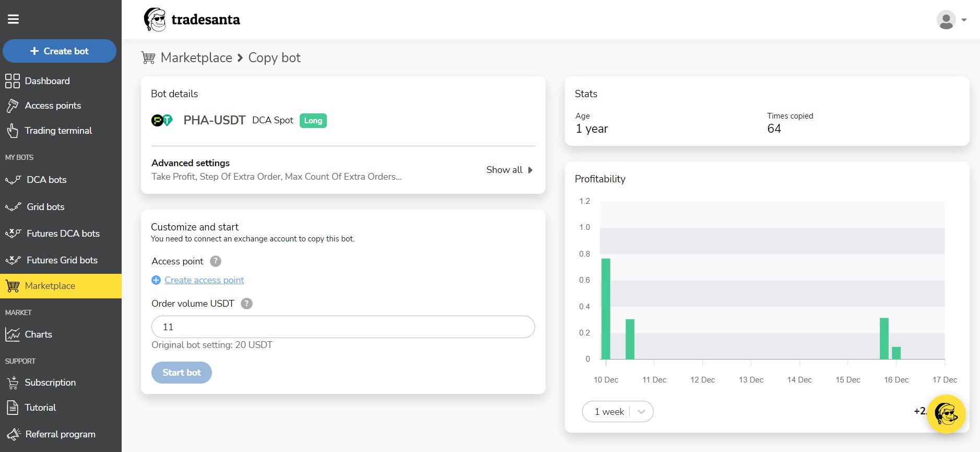Expand the account dropdown arrow
980x452 pixels.
coord(964,20)
